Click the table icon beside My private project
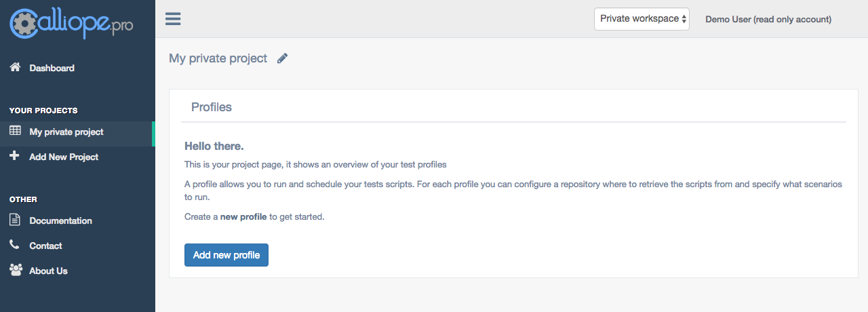868x312 pixels. tap(15, 132)
